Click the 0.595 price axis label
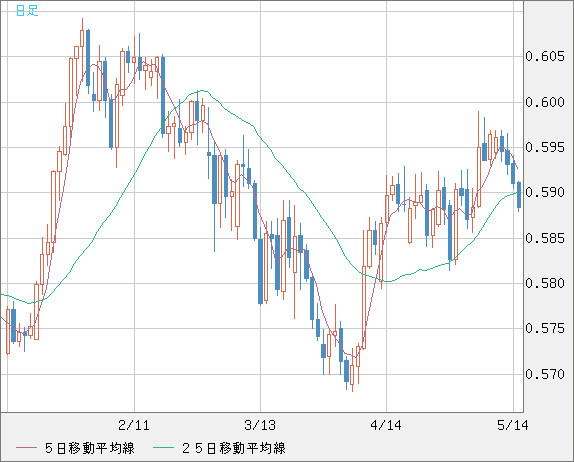Screen dimensions: 574x462 (545, 147)
